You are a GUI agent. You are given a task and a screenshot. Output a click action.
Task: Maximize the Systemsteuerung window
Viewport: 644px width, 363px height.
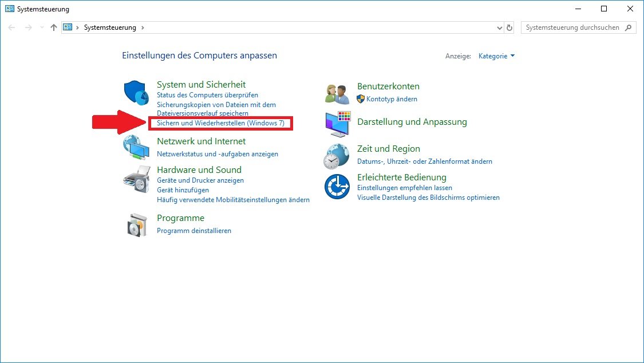[604, 9]
